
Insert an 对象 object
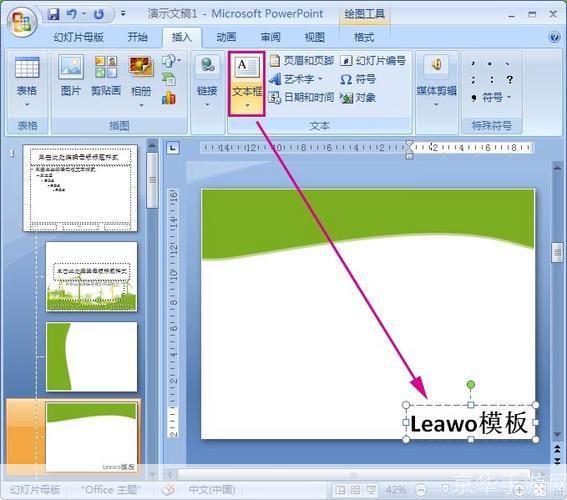[x=358, y=97]
